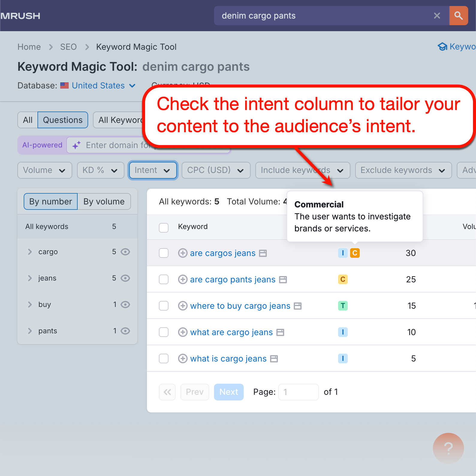476x476 pixels.
Task: Add 'what are cargo jeans' with plus icon
Action: (183, 332)
